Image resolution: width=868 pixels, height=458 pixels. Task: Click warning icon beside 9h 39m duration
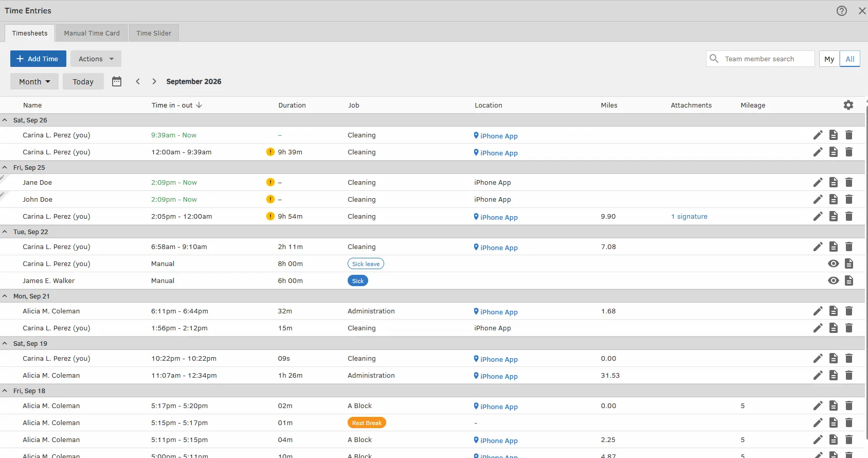pyautogui.click(x=270, y=152)
